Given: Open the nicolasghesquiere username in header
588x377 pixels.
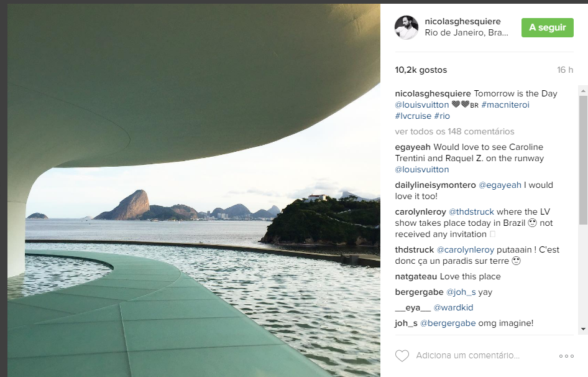Looking at the screenshot, I should pos(462,21).
